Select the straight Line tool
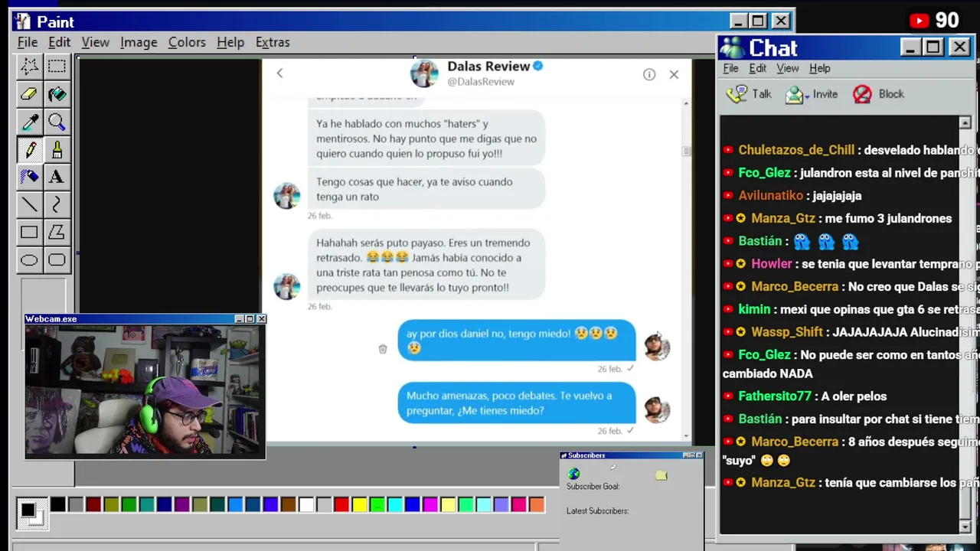The image size is (980, 551). pos(29,204)
